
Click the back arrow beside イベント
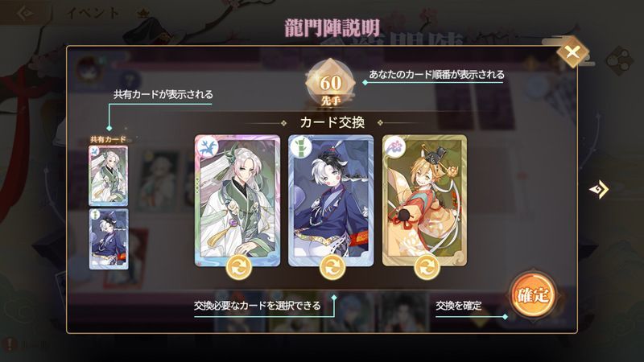coord(26,14)
